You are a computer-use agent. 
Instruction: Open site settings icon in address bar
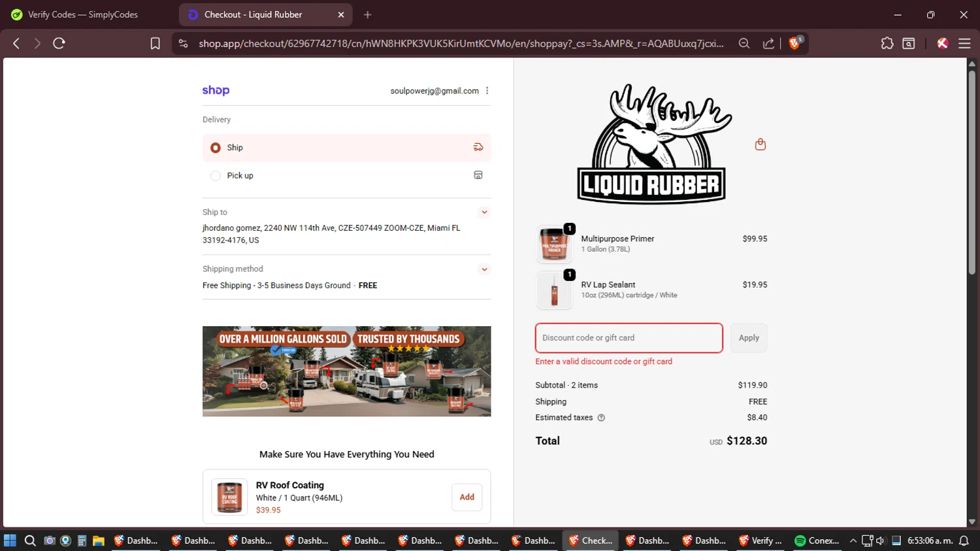(x=184, y=43)
